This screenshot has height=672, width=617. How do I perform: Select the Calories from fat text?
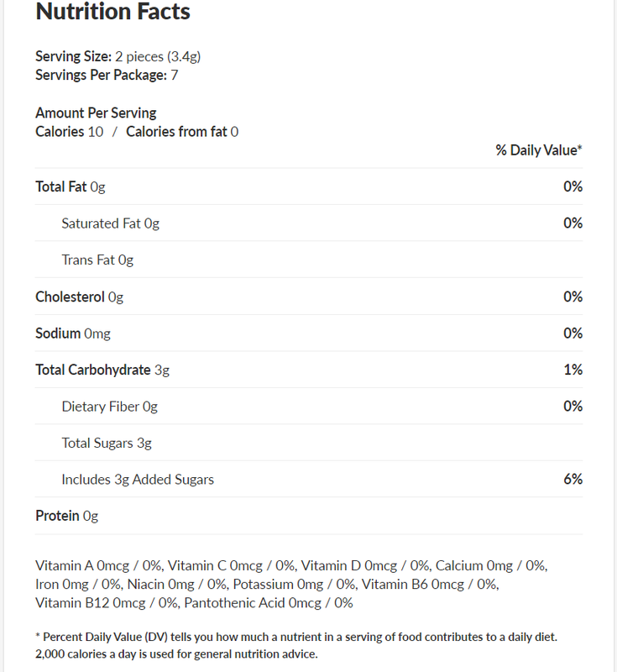click(x=182, y=132)
